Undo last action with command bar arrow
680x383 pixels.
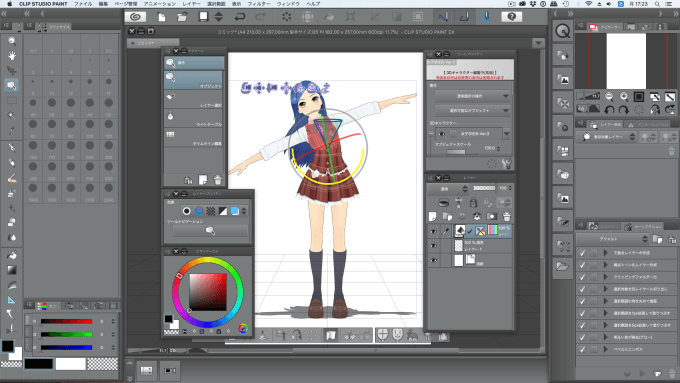239,17
